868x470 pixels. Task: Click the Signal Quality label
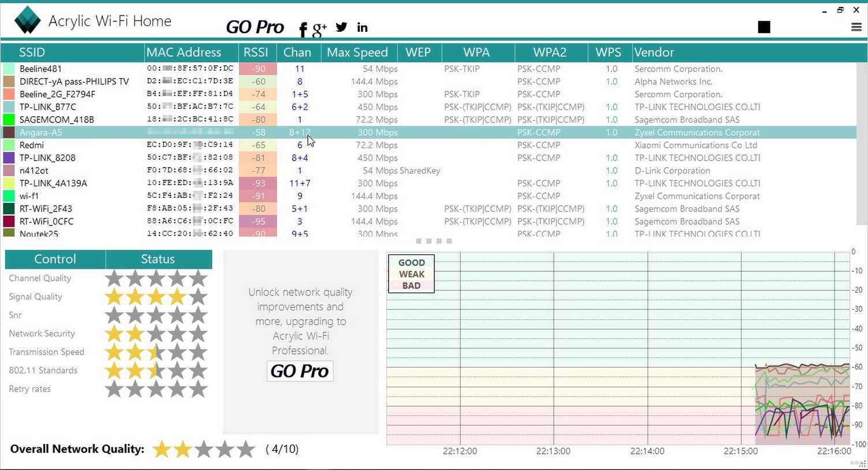coord(35,297)
